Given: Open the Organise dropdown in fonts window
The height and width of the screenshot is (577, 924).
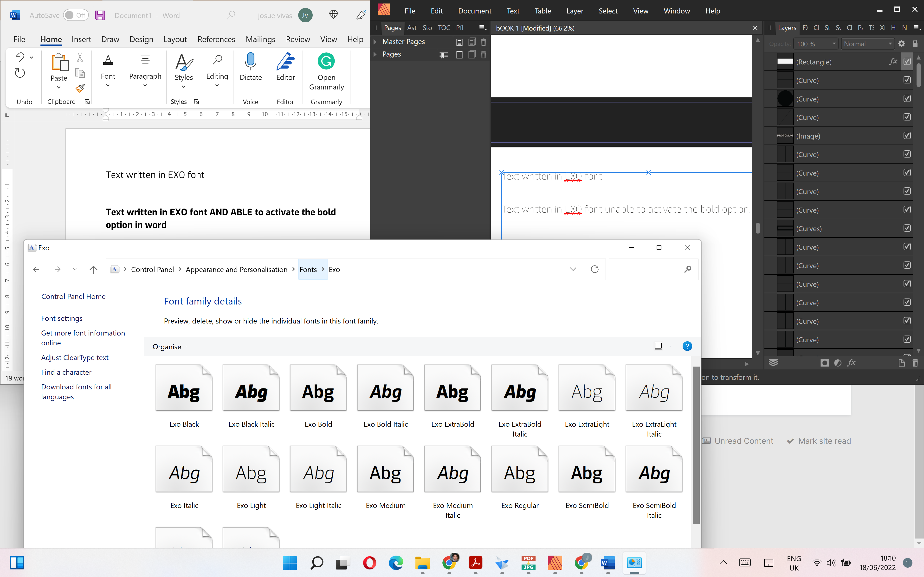Looking at the screenshot, I should click(170, 347).
